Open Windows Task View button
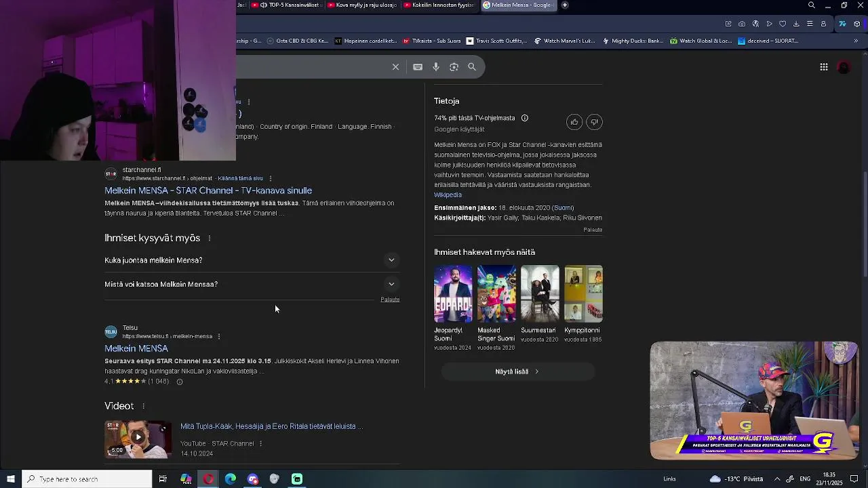The image size is (868, 488). [x=163, y=479]
